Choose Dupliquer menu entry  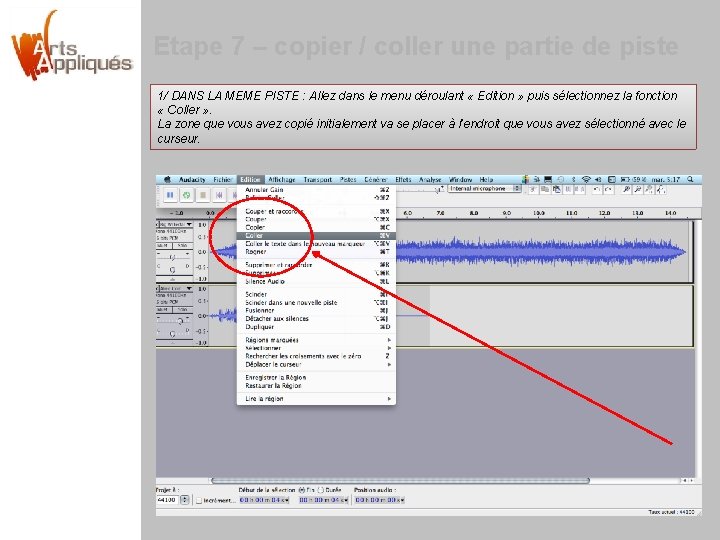click(316, 327)
